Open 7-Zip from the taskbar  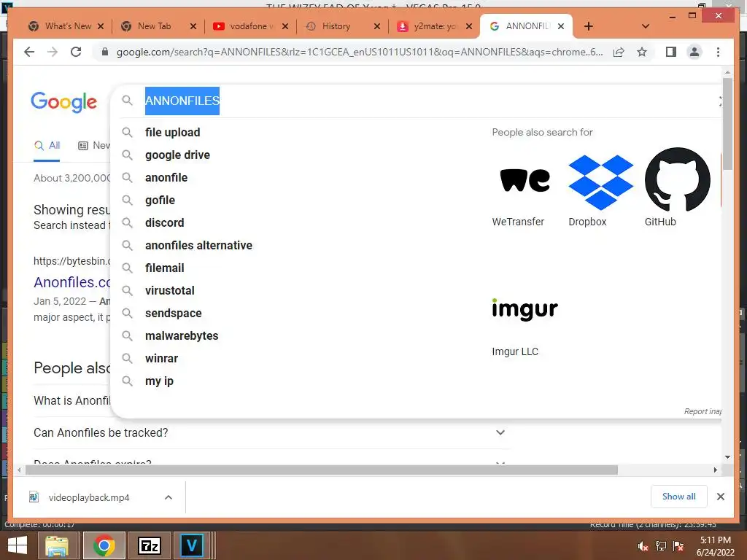tap(149, 545)
